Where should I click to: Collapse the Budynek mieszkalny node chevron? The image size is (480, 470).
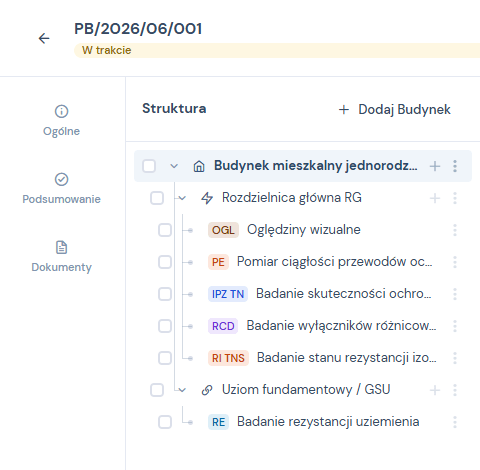point(174,166)
